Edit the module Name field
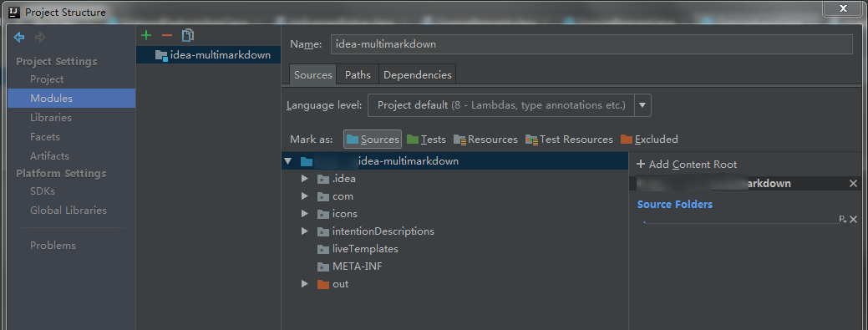 591,44
